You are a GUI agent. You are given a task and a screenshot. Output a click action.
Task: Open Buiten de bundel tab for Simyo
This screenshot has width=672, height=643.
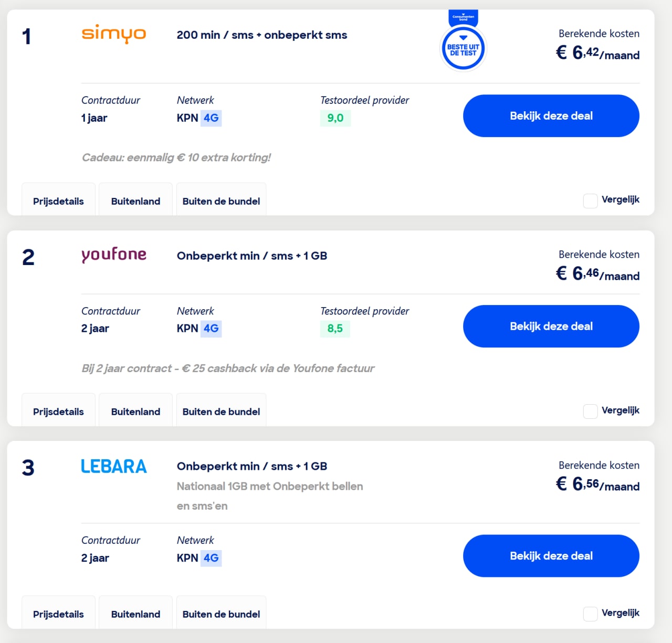coord(221,201)
